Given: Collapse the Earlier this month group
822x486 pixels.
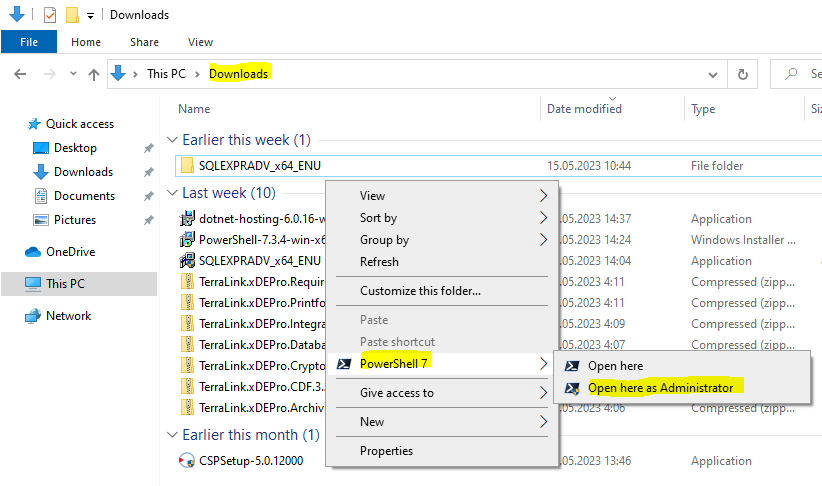Looking at the screenshot, I should (x=172, y=435).
